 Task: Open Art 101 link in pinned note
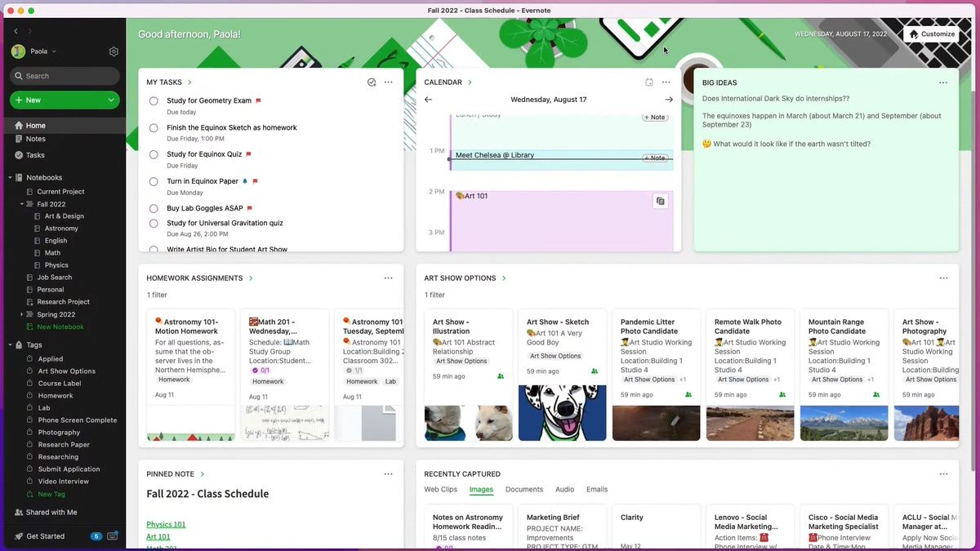click(x=158, y=537)
